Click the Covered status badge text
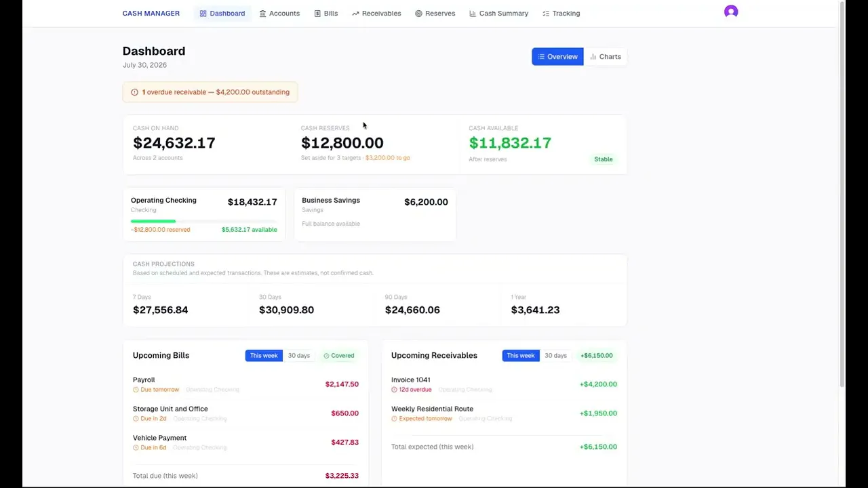The height and width of the screenshot is (488, 868). click(x=342, y=356)
